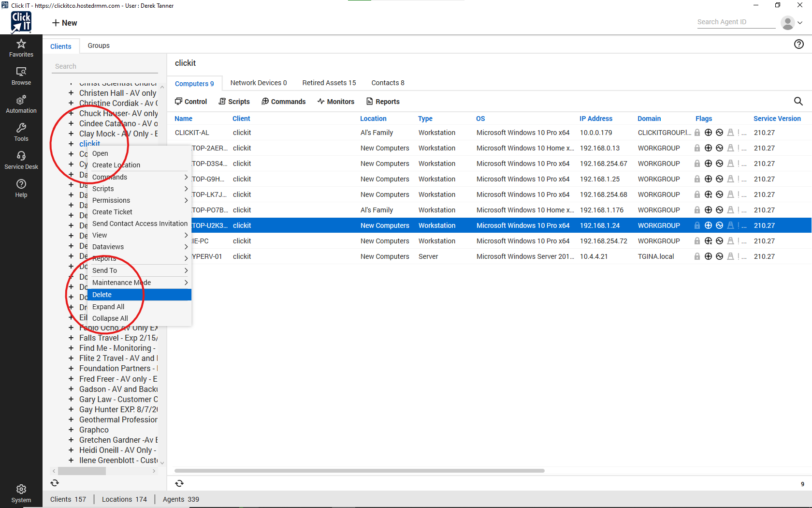812x508 pixels.
Task: Open the Service Desk sidebar section
Action: (x=21, y=161)
